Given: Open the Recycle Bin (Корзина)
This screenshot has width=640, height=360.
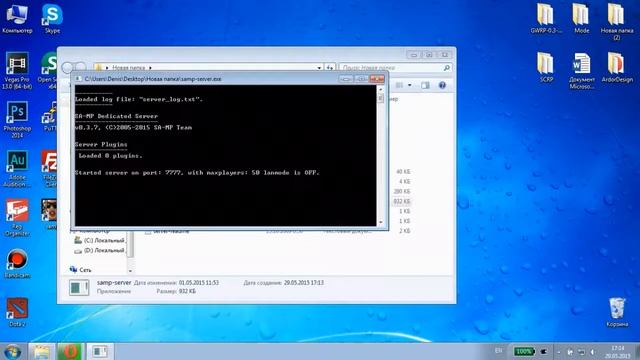Looking at the screenshot, I should (617, 312).
